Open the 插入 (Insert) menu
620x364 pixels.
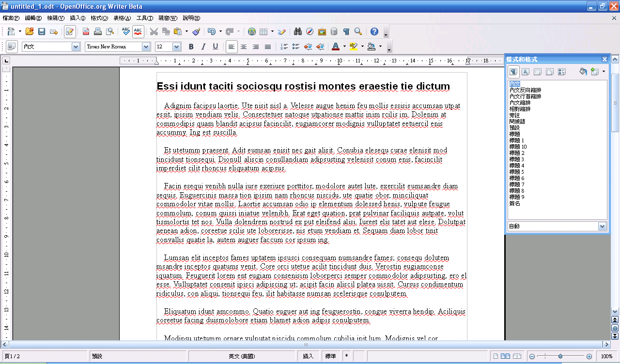[x=77, y=18]
